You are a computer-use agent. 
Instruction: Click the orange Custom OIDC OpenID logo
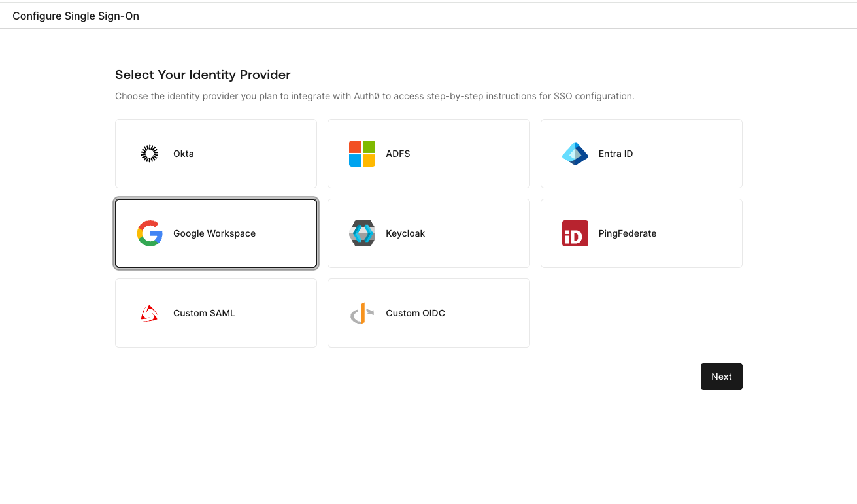[362, 313]
